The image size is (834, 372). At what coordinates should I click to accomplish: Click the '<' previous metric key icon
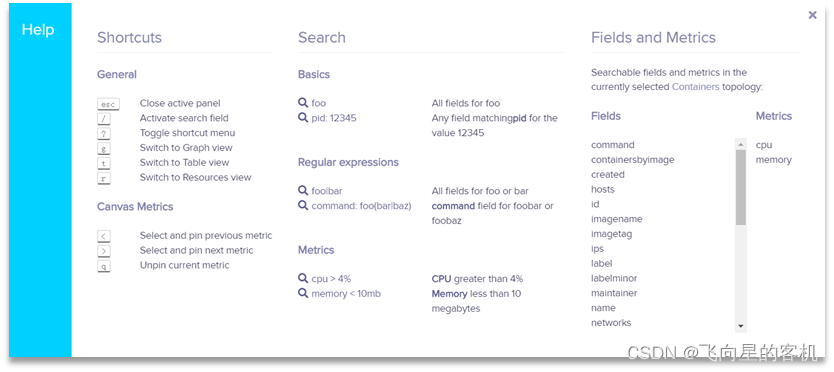(104, 236)
